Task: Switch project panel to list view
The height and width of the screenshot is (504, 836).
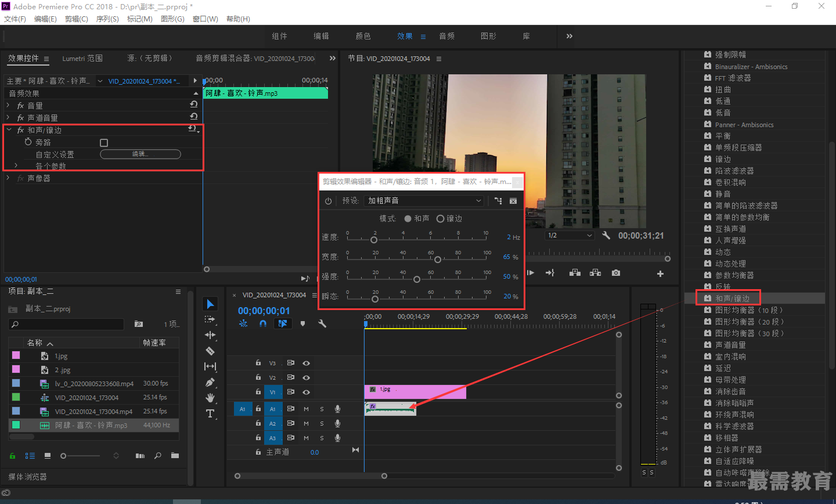Action: 30,456
